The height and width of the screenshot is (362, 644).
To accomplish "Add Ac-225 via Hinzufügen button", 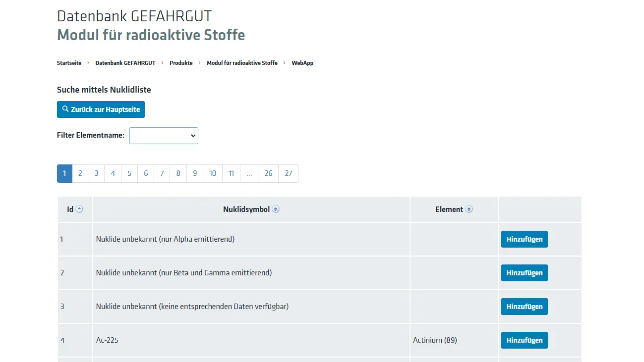I will click(524, 340).
